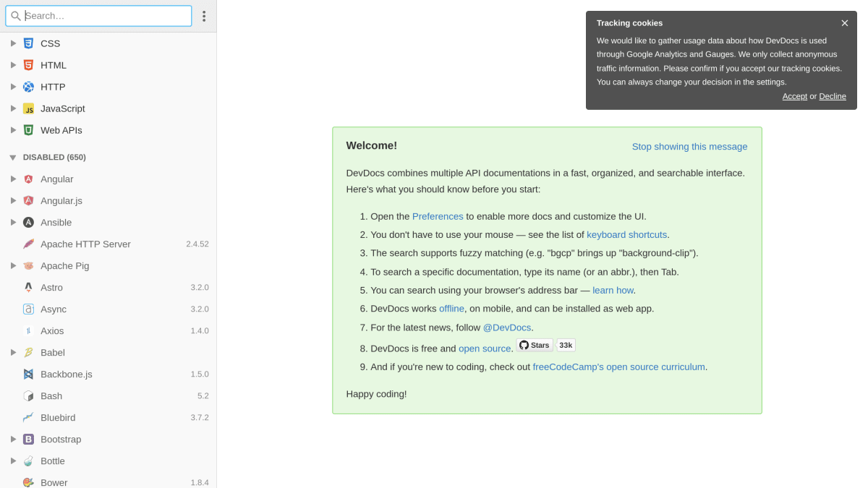Collapse the DISABLED (650) section
The image size is (868, 488).
(13, 158)
